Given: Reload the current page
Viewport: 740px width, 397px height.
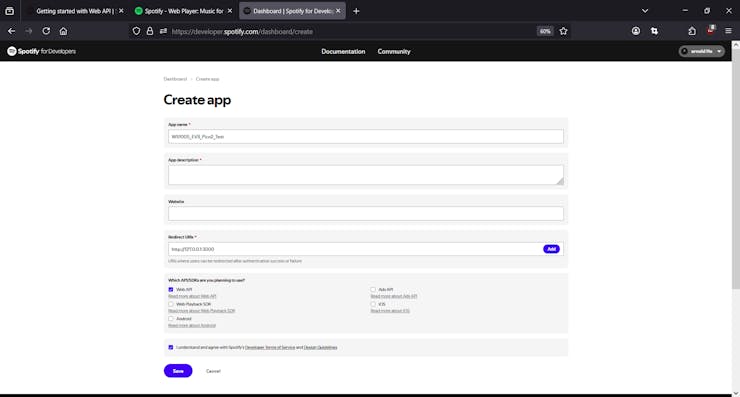Looking at the screenshot, I should [46, 31].
